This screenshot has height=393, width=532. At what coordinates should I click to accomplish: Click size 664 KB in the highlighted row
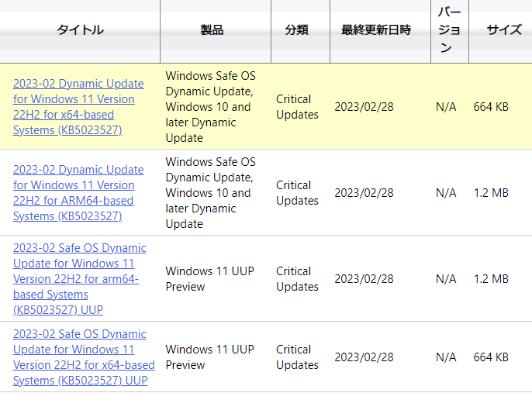click(x=491, y=107)
